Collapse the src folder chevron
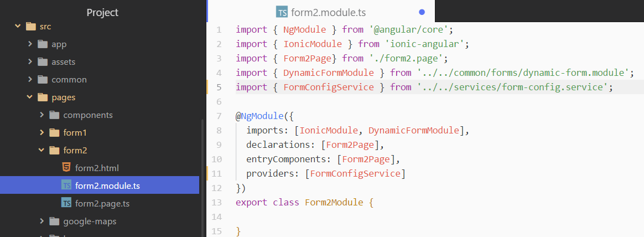The width and height of the screenshot is (644, 237). 18,26
